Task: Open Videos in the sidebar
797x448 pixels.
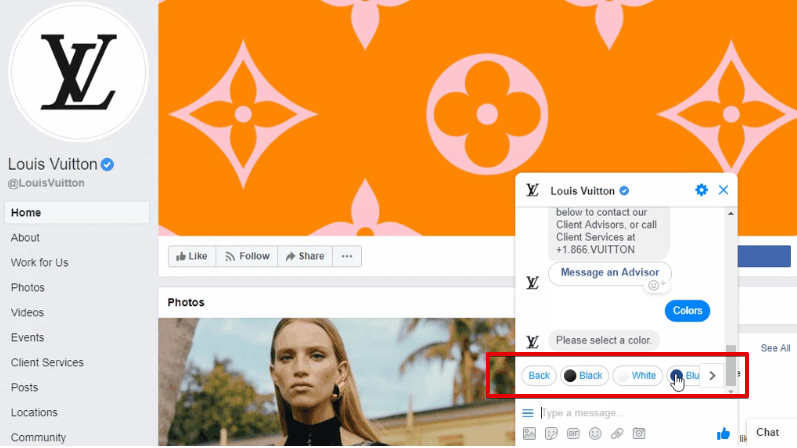Action: coord(27,312)
